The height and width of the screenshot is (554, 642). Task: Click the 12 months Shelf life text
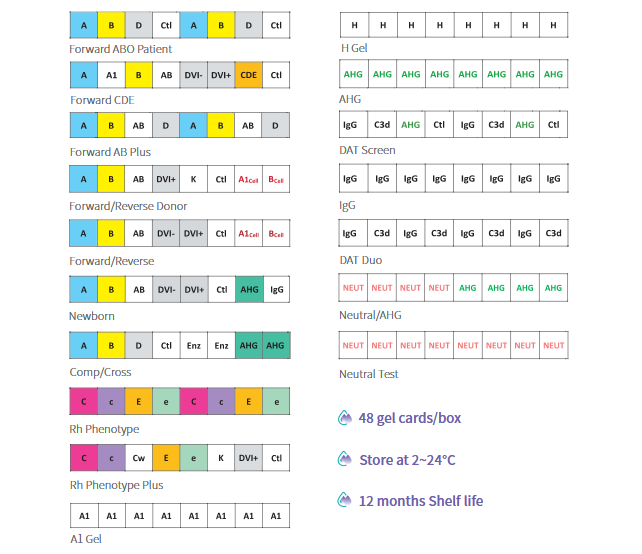pos(421,501)
